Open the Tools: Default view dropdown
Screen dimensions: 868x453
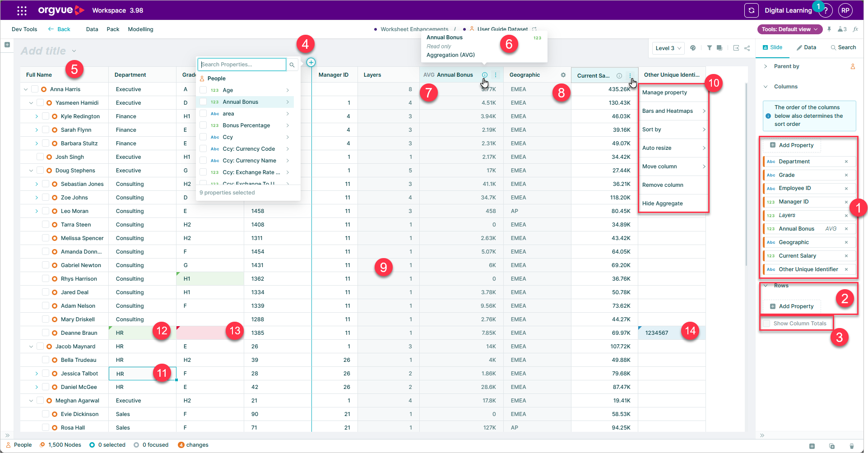coord(789,29)
